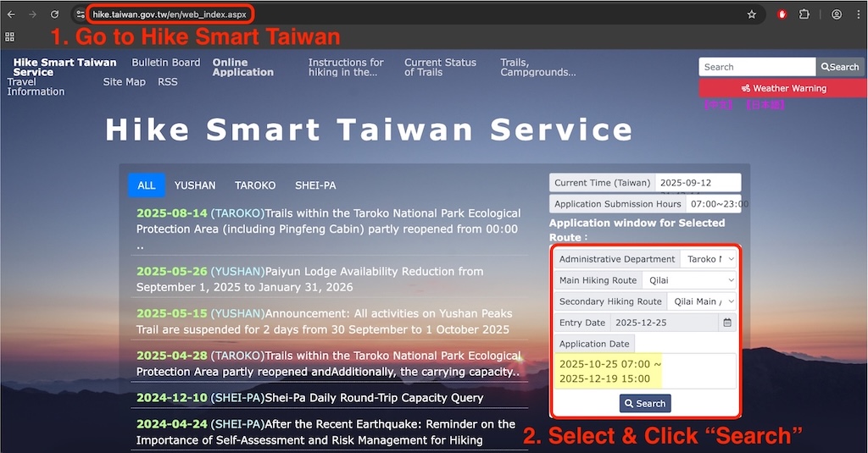Open the red Weather Warning button
The image size is (868, 453).
(782, 88)
